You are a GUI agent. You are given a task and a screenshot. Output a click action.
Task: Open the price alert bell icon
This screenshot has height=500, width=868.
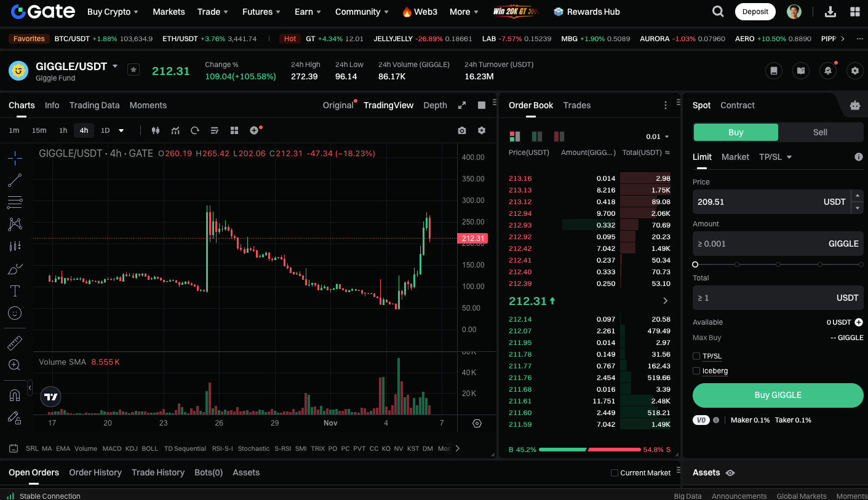(x=827, y=71)
